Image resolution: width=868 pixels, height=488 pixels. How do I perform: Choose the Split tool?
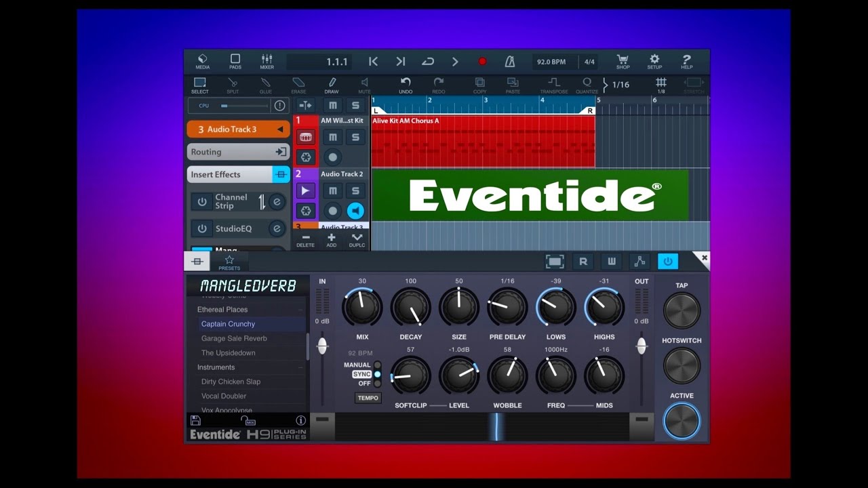click(233, 85)
